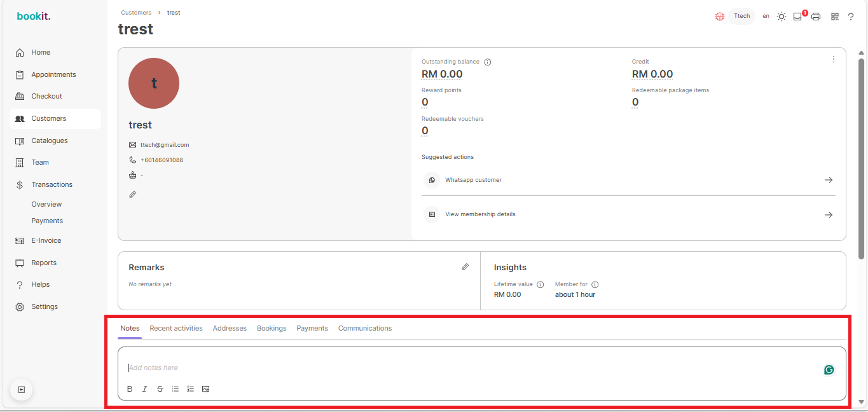Toggle strikethrough formatting in notes
This screenshot has width=868, height=412.
coord(160,388)
